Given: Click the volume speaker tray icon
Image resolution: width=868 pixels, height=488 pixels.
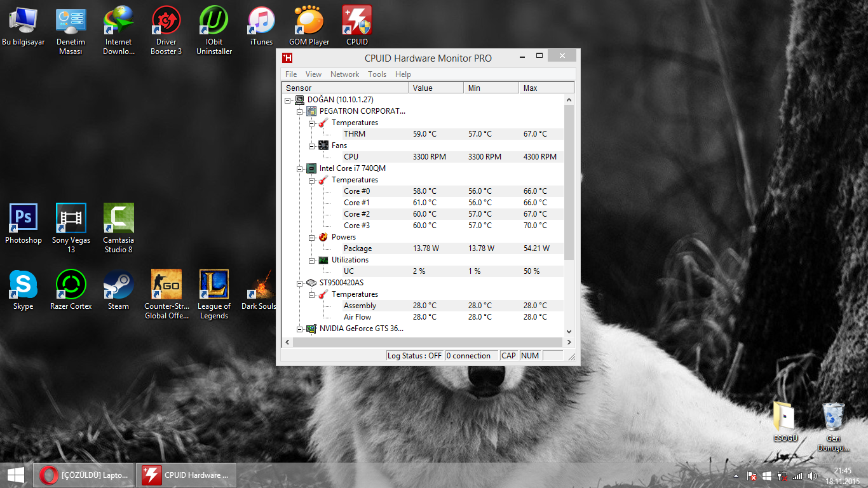Looking at the screenshot, I should pos(812,475).
